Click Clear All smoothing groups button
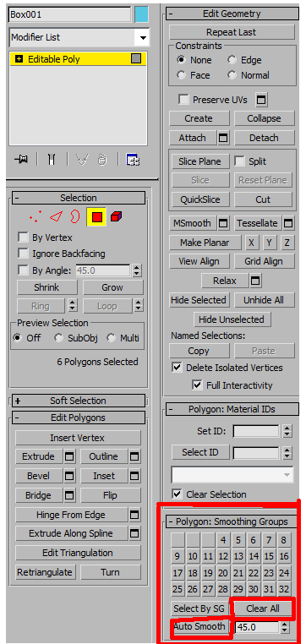 pos(263,609)
